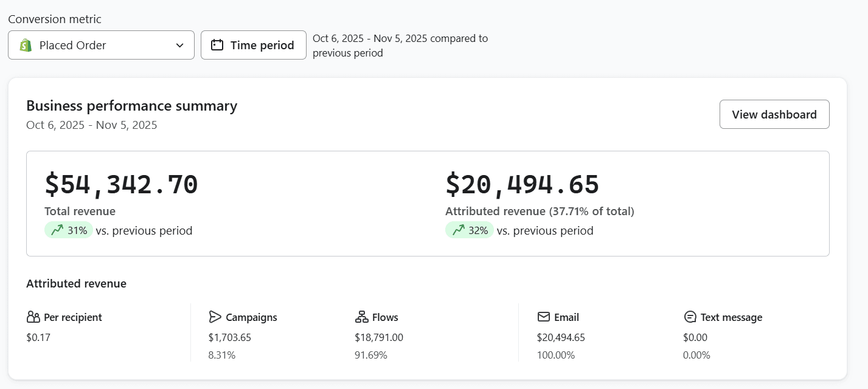Expand the Placed Order dropdown chevron
This screenshot has height=389, width=868.
click(x=179, y=46)
